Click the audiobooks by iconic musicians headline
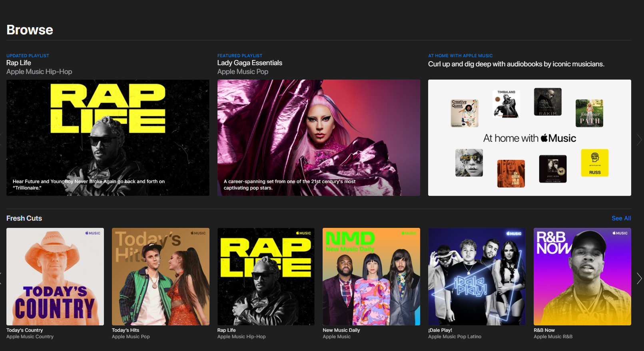The height and width of the screenshot is (351, 644). pyautogui.click(x=516, y=64)
